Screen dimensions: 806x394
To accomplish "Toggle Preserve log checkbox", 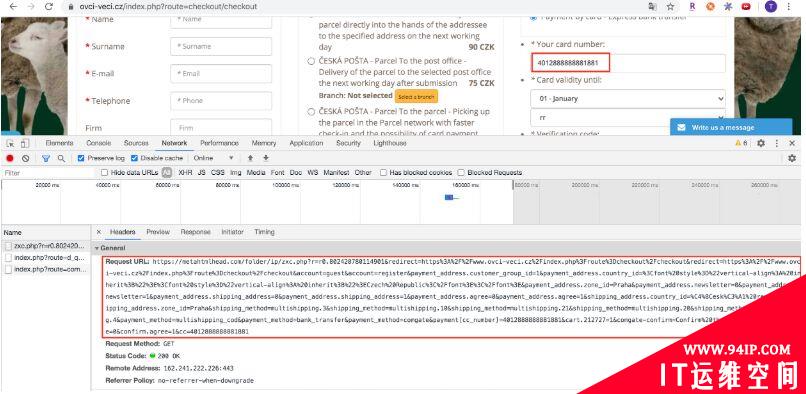I will point(81,158).
